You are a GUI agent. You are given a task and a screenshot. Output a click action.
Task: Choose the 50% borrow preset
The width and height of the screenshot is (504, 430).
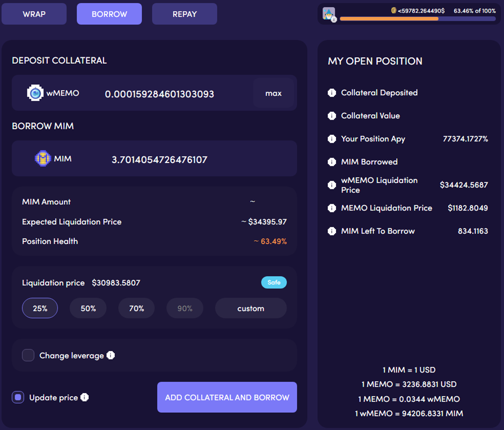(x=88, y=308)
